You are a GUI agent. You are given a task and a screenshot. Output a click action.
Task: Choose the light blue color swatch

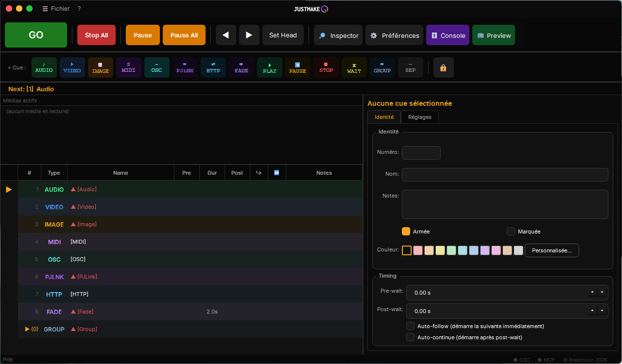[x=474, y=250]
